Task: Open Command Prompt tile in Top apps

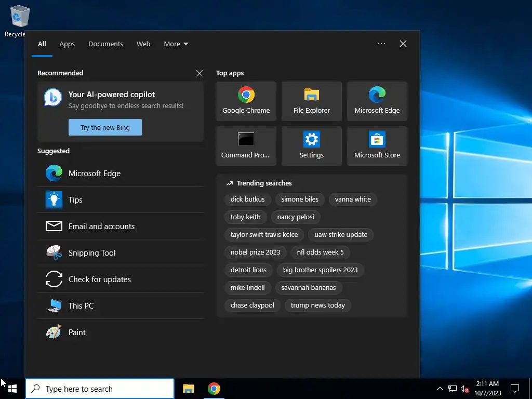Action: click(x=246, y=146)
